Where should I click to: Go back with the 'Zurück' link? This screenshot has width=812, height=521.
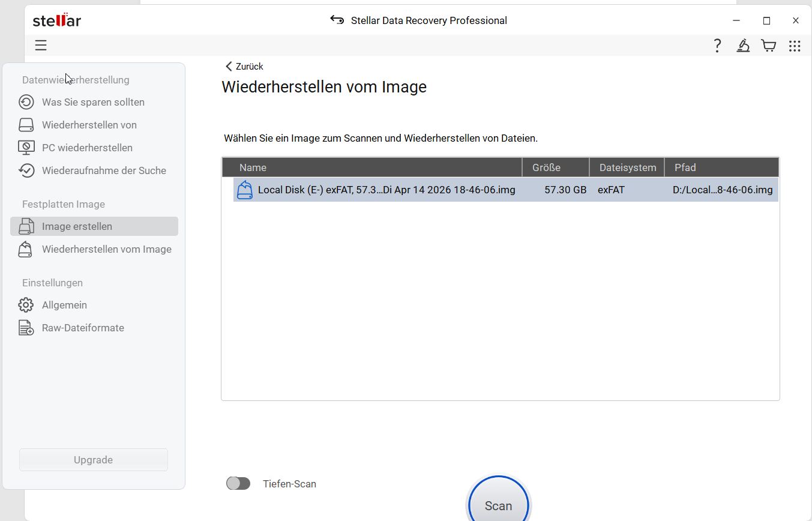[x=244, y=67]
